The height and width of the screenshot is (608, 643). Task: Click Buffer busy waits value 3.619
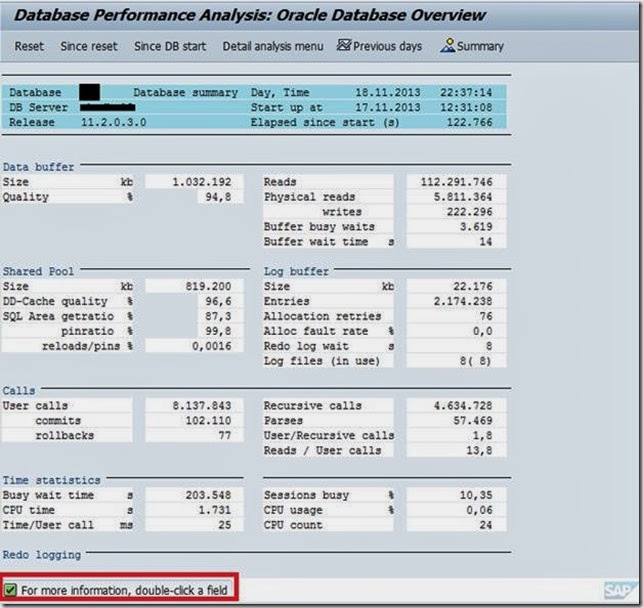click(x=456, y=227)
